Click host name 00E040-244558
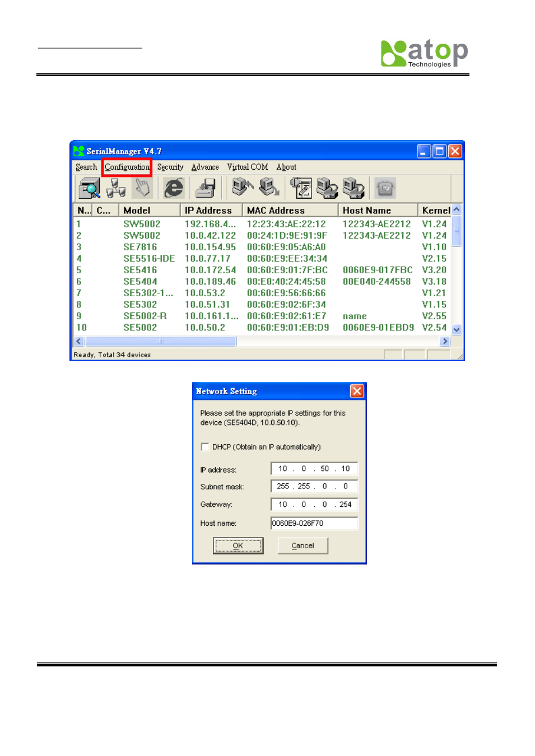Viewport: 535px width, 756px height. 376,282
